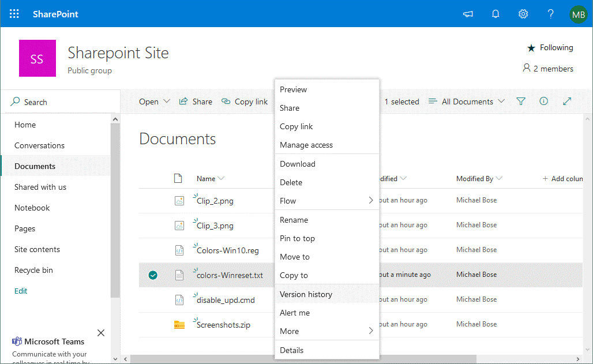Click the help question mark icon
The width and height of the screenshot is (593, 364).
pyautogui.click(x=551, y=14)
